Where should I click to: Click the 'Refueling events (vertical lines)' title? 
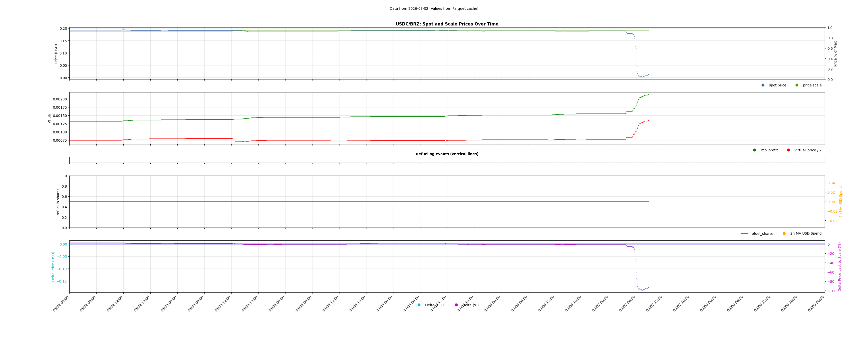pos(447,154)
